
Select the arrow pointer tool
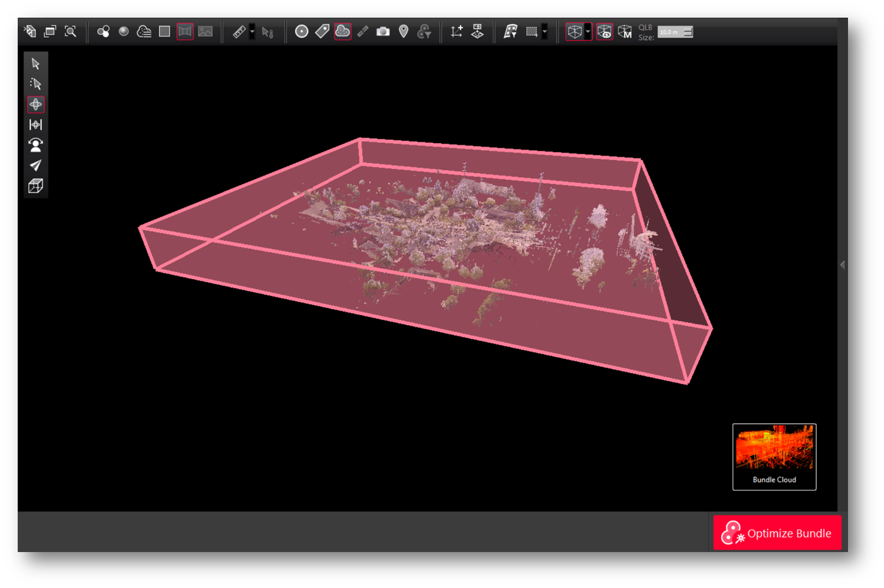(35, 64)
